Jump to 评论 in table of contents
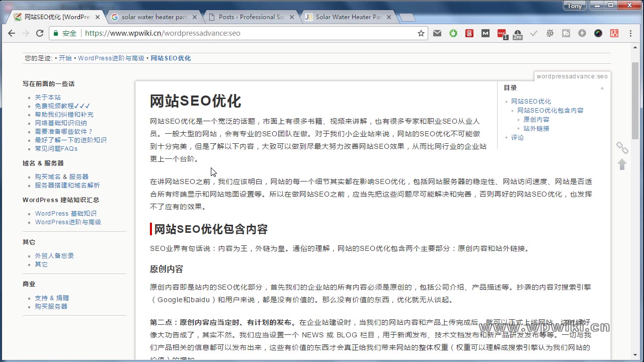This screenshot has height=362, width=644. click(517, 138)
